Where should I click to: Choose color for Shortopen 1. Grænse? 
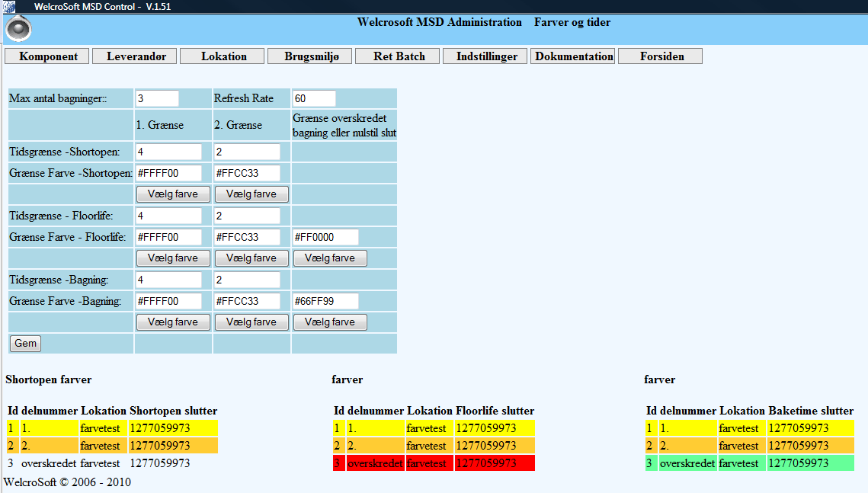[x=173, y=194]
